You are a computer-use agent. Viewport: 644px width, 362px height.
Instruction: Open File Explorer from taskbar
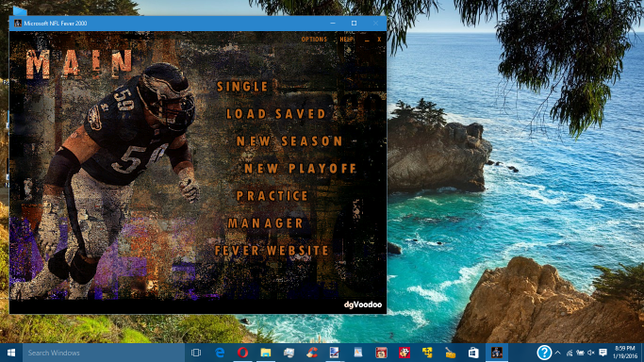tap(266, 353)
